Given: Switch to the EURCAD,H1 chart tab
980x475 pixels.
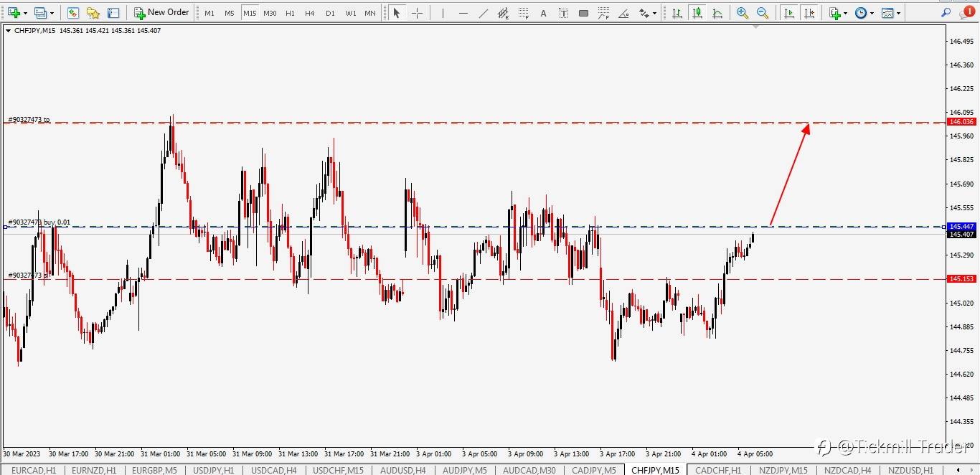Looking at the screenshot, I should point(34,470).
